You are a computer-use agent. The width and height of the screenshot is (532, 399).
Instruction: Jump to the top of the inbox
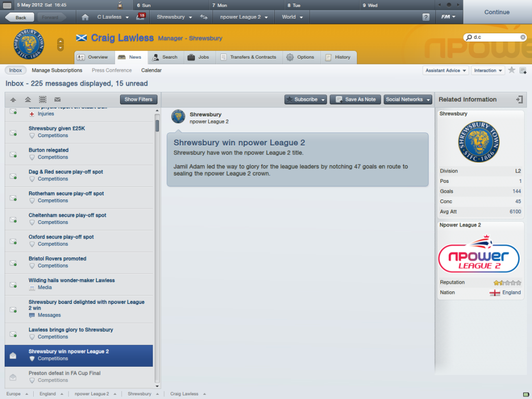pyautogui.click(x=28, y=99)
